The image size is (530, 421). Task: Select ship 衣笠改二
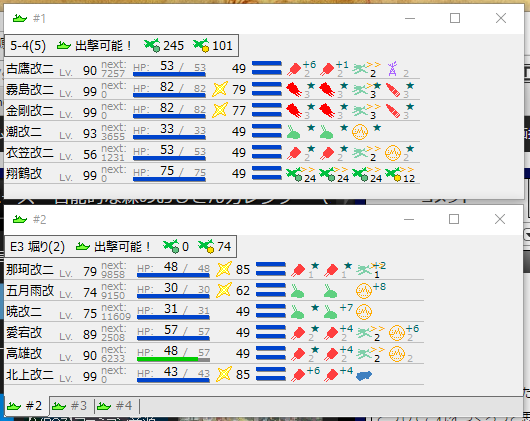30,153
